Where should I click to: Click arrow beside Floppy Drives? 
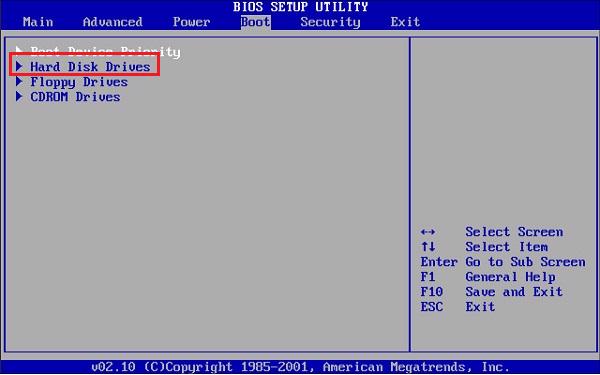19,82
